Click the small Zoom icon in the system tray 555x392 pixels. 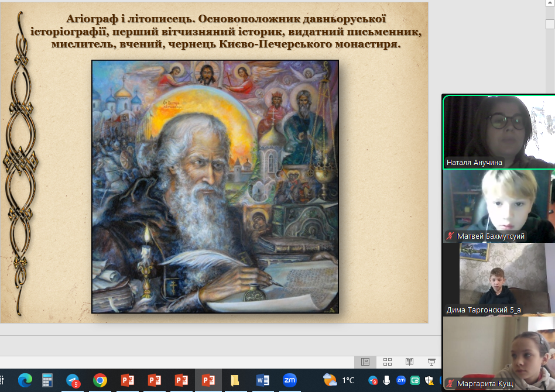[400, 381]
